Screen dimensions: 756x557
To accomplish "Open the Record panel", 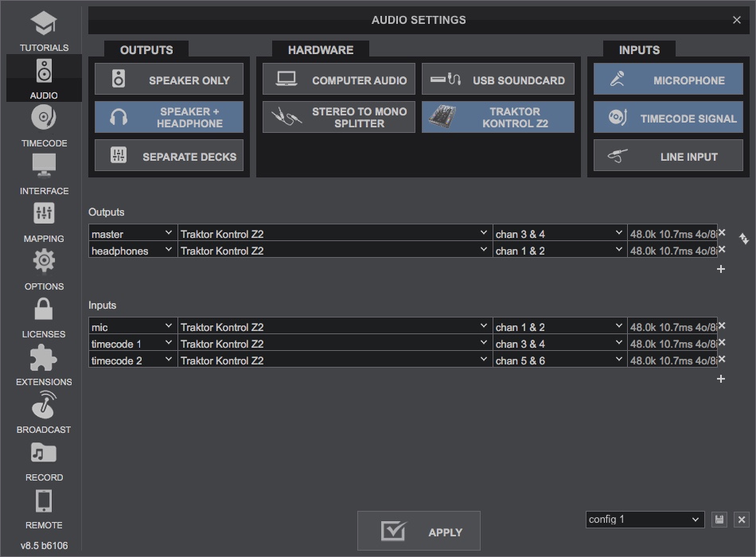I will [x=44, y=460].
